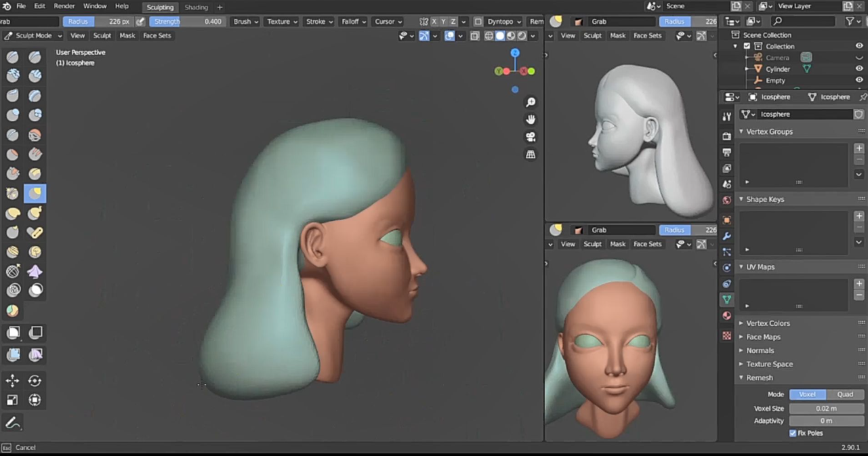Viewport: 868px width, 456px height.
Task: Switch to the Shading workspace tab
Action: pos(197,7)
